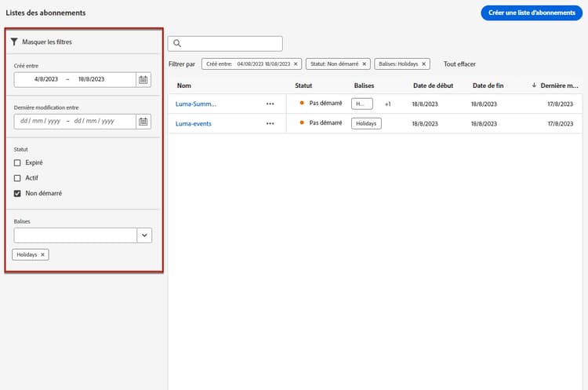The width and height of the screenshot is (588, 390).
Task: Remove the Balises: Holidays filter chip
Action: tap(423, 64)
